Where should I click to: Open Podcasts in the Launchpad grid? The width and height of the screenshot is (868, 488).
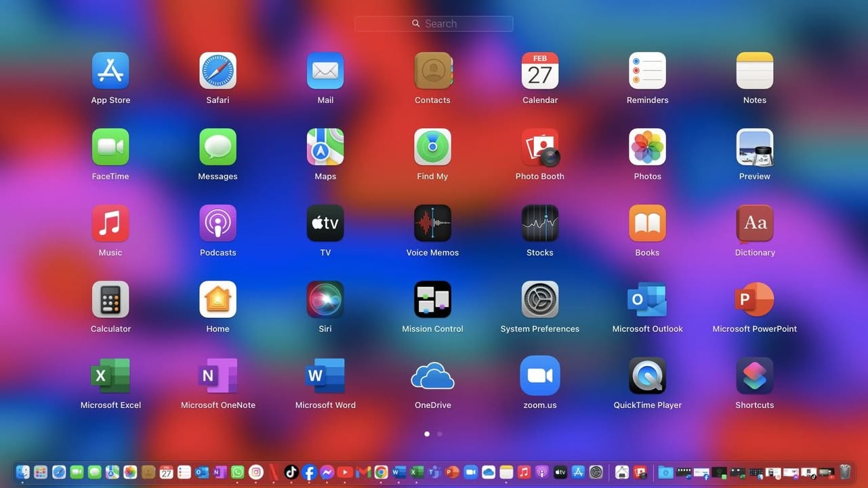tap(218, 223)
